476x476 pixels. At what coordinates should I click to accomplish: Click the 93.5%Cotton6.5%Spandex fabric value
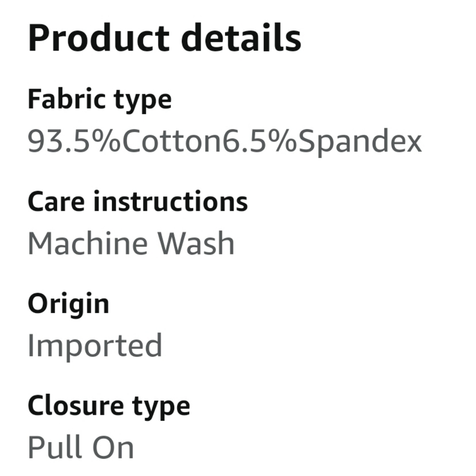(x=224, y=142)
